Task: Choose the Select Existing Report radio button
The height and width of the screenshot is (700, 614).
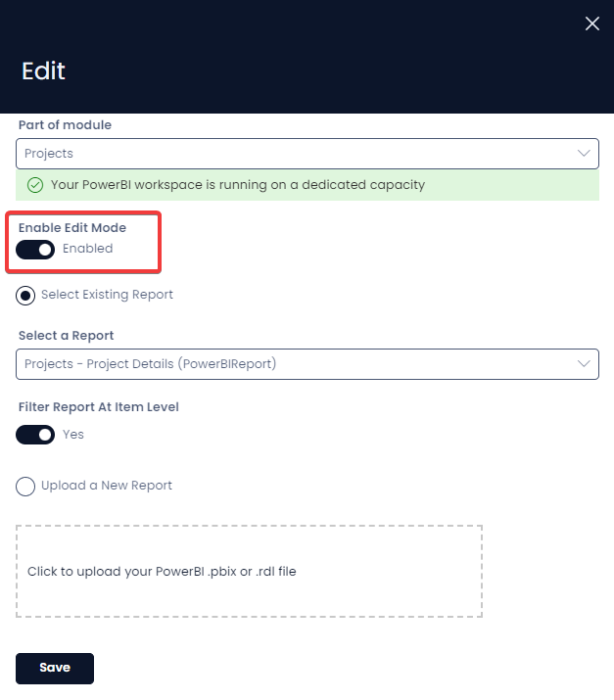Action: pyautogui.click(x=25, y=296)
